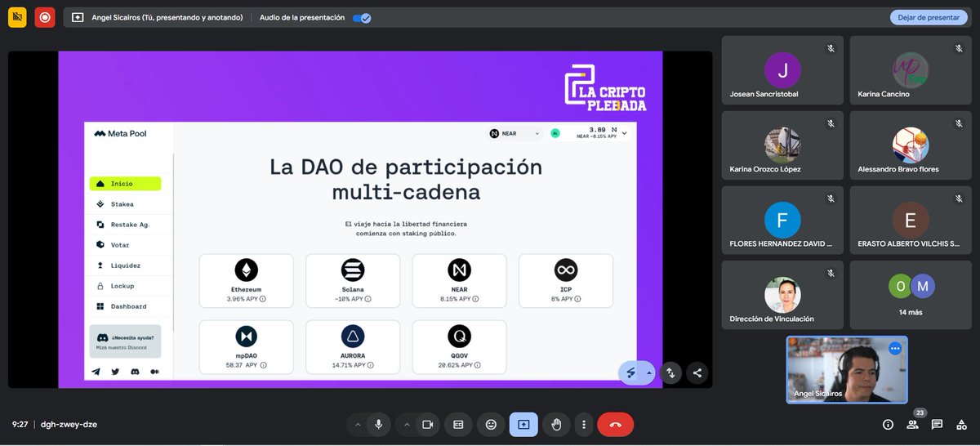Open the activities shapes icon
Image resolution: width=980 pixels, height=446 pixels.
(x=961, y=425)
